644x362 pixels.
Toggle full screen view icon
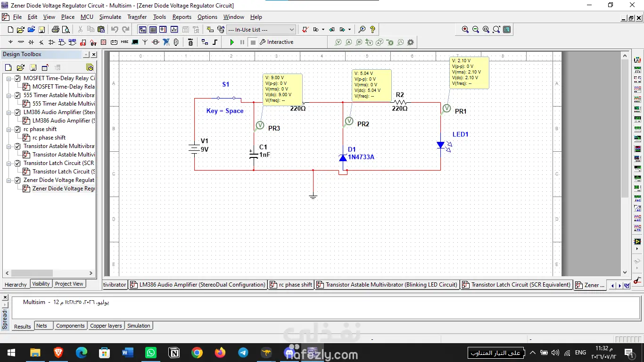coord(507,29)
